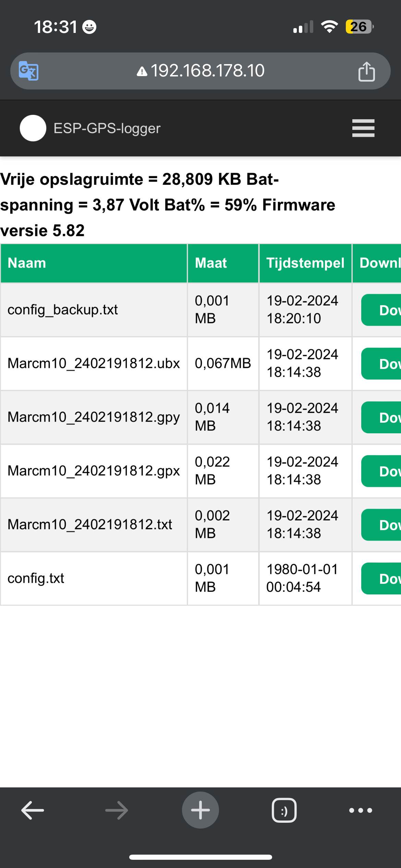
Task: Download the Marcm10_2402191812.ubx file
Action: tap(381, 364)
